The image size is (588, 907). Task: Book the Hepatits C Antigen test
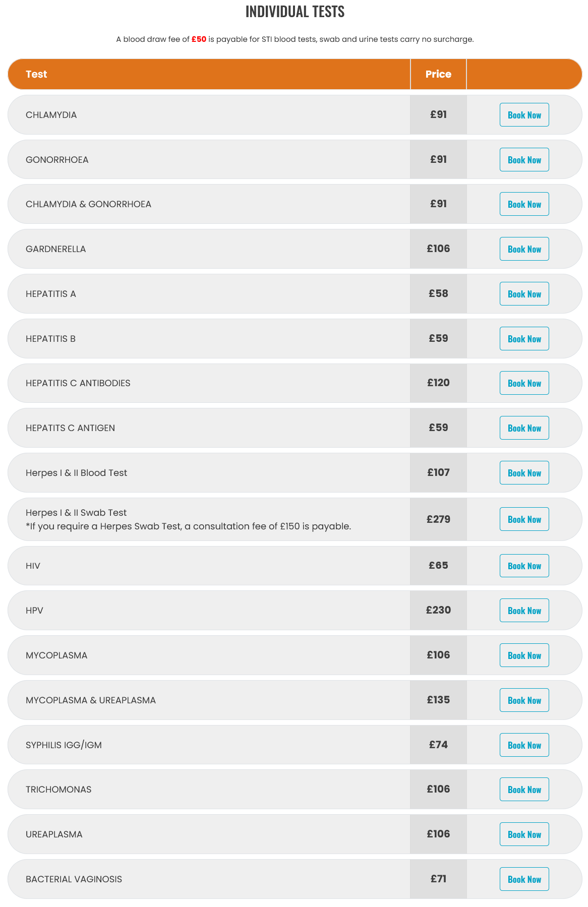click(x=524, y=428)
